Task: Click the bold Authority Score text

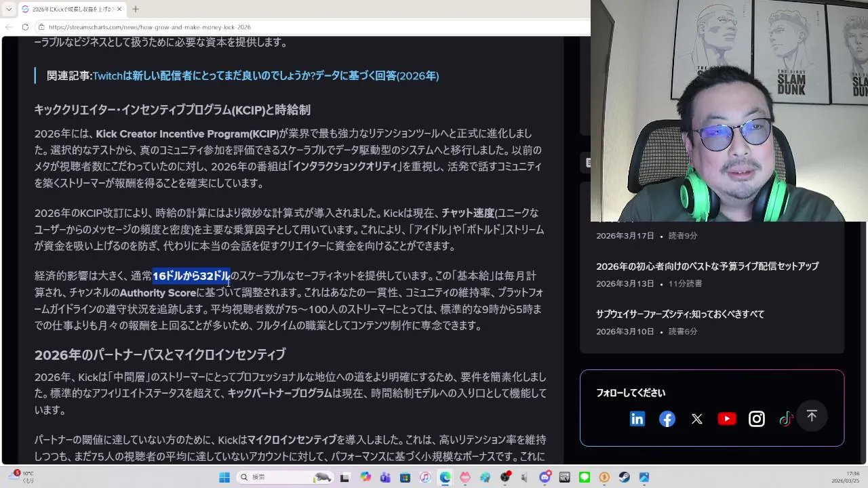Action: (x=158, y=293)
